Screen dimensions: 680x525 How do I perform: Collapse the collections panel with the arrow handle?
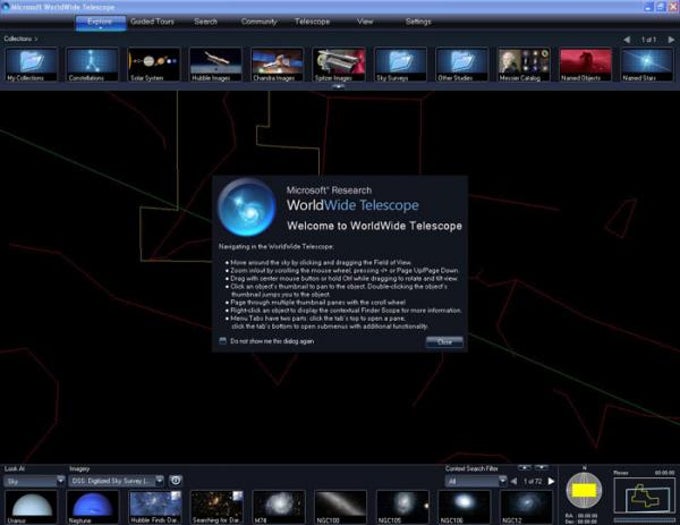[x=339, y=86]
